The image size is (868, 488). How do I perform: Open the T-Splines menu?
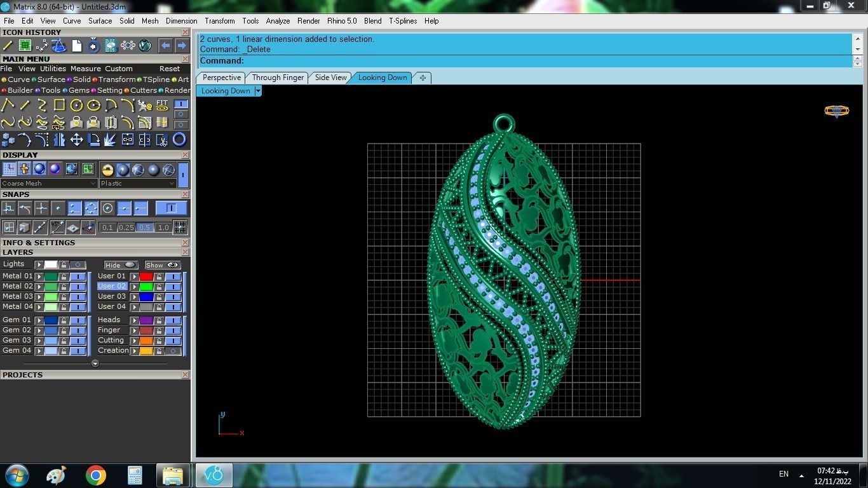click(x=403, y=21)
